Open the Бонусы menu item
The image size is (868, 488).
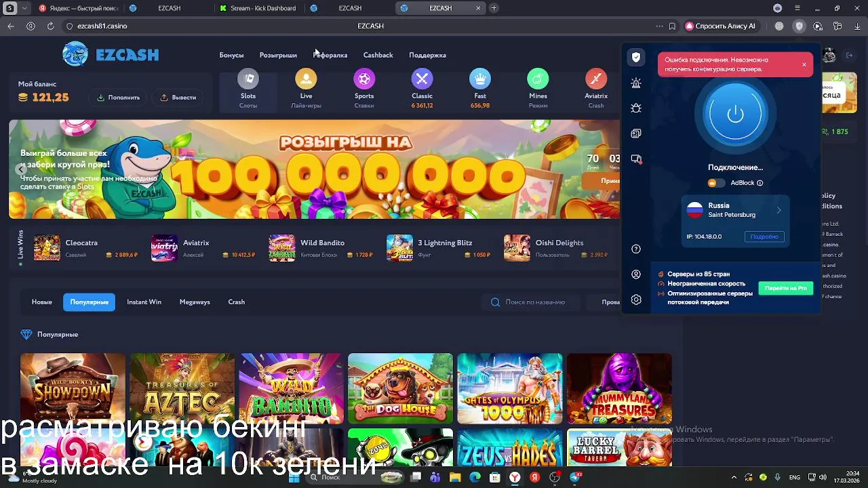tap(231, 55)
